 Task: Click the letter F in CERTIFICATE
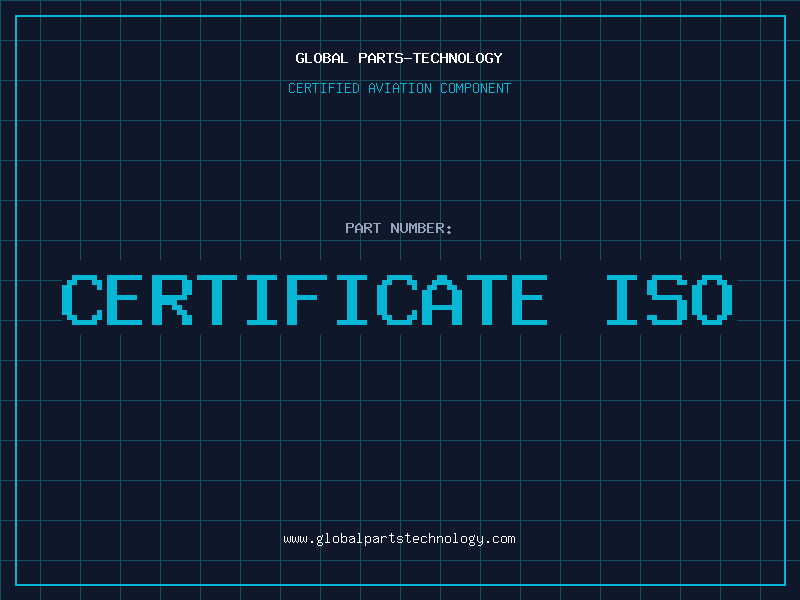point(305,299)
